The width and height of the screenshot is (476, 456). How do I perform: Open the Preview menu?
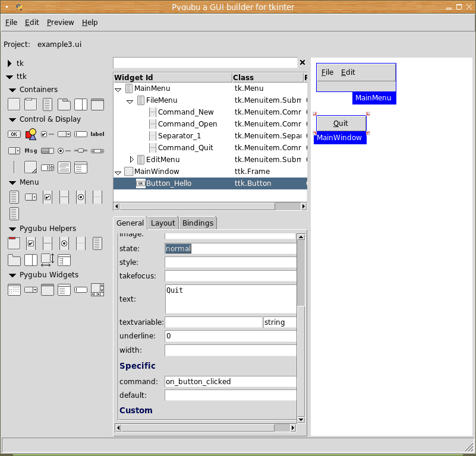click(60, 23)
